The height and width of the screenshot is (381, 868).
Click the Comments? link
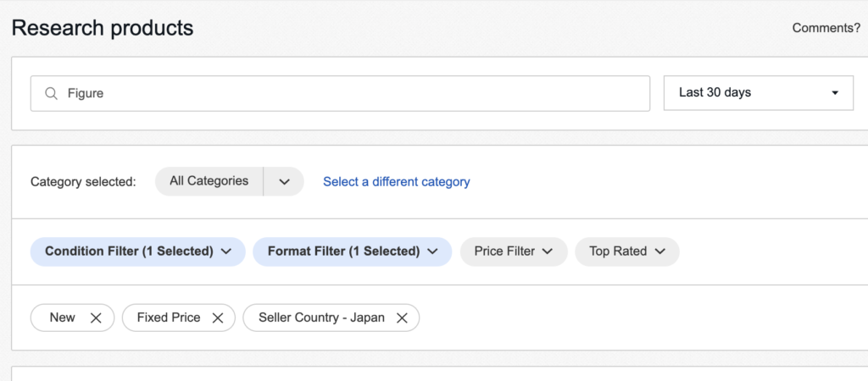coord(826,28)
